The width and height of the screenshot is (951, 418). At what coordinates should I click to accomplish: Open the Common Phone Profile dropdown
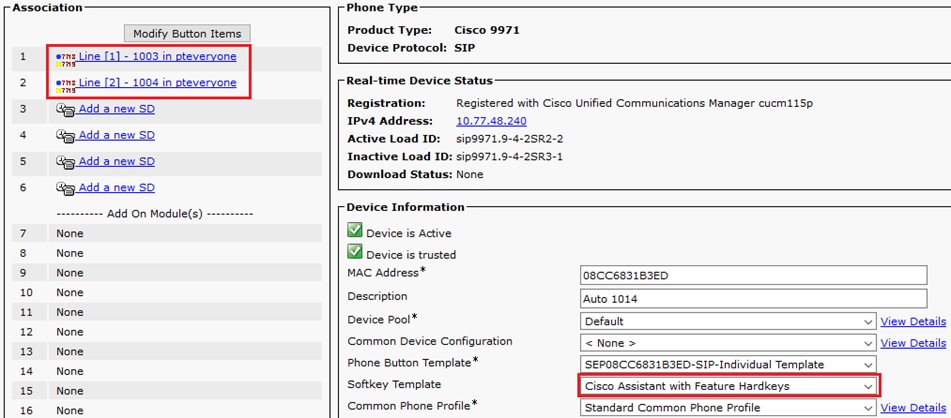pyautogui.click(x=728, y=408)
